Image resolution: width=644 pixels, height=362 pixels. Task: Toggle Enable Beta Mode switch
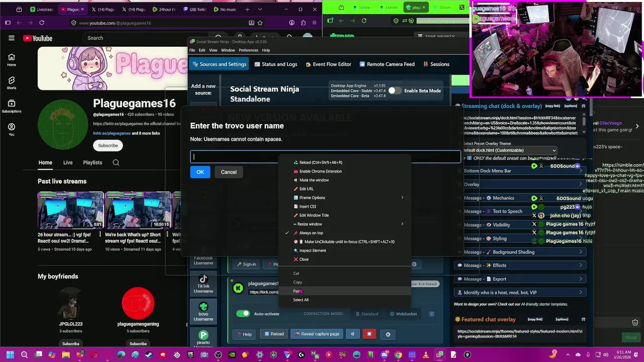tap(394, 90)
